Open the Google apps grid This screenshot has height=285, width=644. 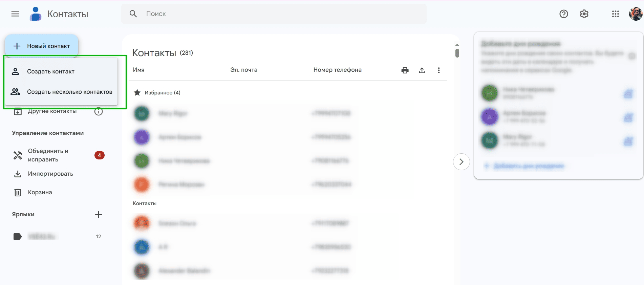(x=616, y=14)
